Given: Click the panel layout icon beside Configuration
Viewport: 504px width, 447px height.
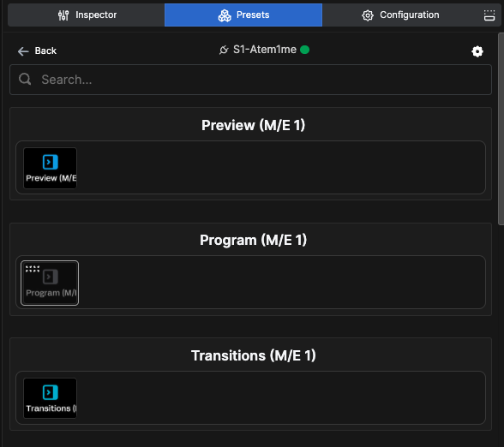Looking at the screenshot, I should pos(489,15).
